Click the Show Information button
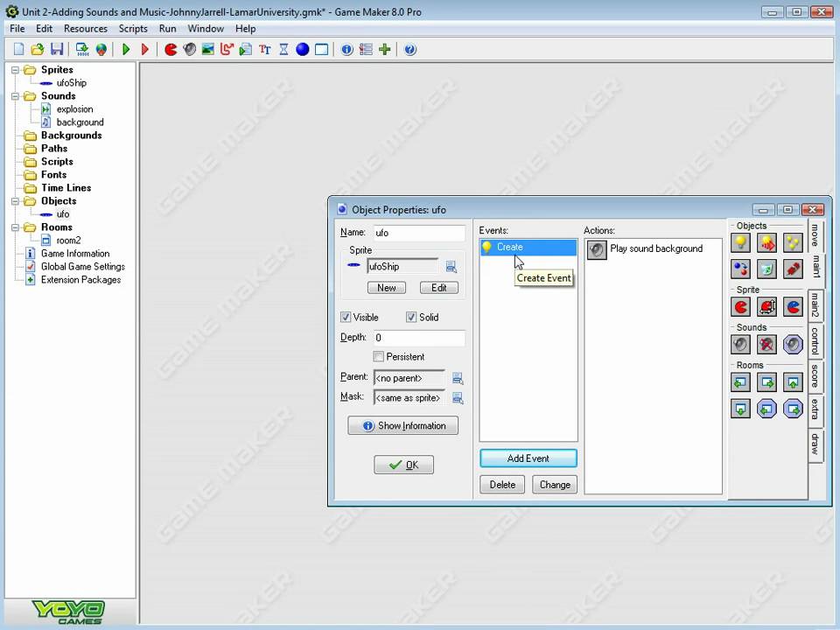This screenshot has width=840, height=630. coord(402,426)
